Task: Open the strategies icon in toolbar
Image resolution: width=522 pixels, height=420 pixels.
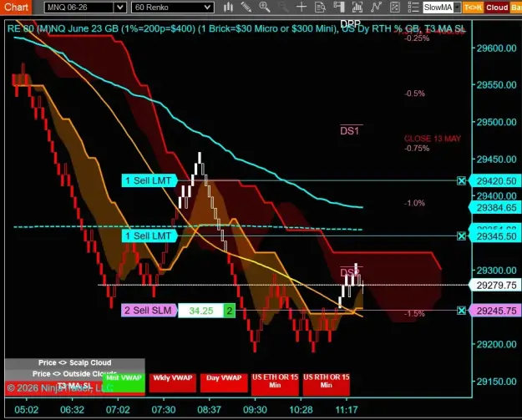Action: [394, 7]
